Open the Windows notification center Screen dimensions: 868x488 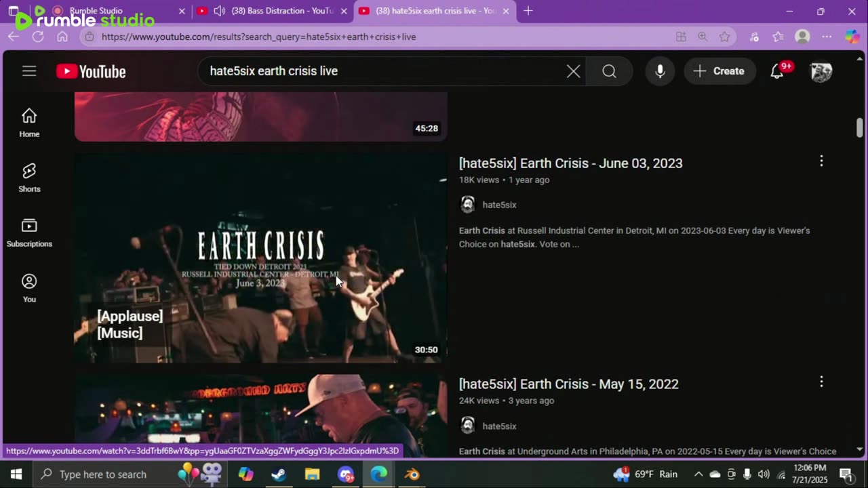pos(846,474)
